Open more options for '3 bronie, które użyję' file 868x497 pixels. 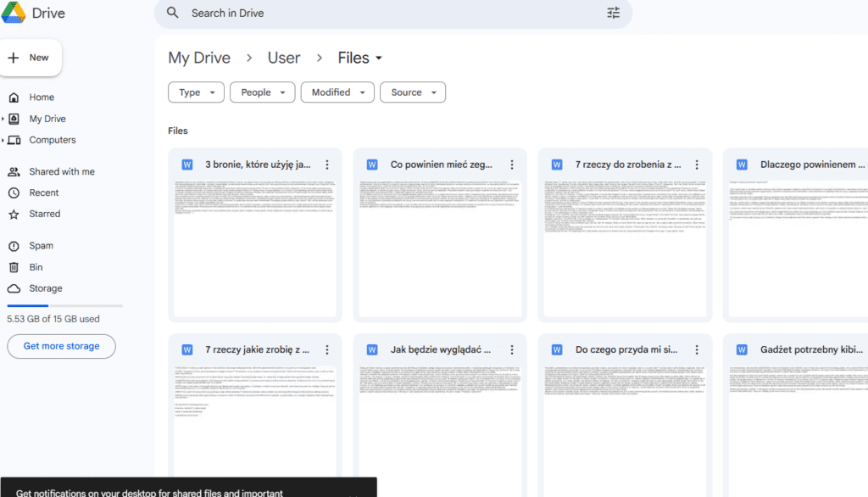[327, 165]
